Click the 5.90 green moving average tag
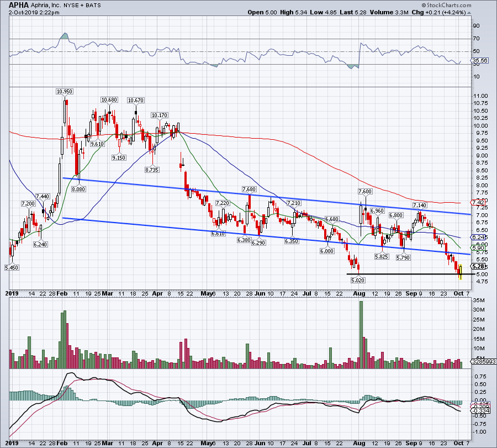 click(x=478, y=247)
